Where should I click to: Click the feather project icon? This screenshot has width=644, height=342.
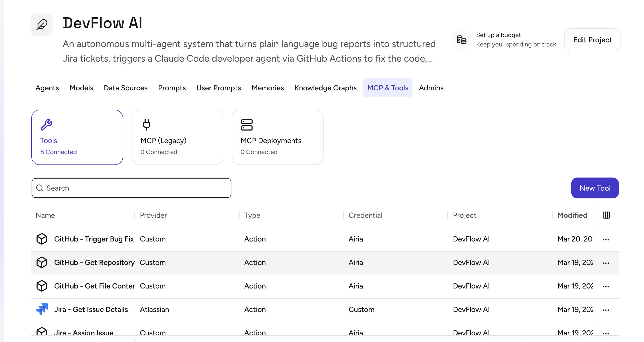coord(42,25)
